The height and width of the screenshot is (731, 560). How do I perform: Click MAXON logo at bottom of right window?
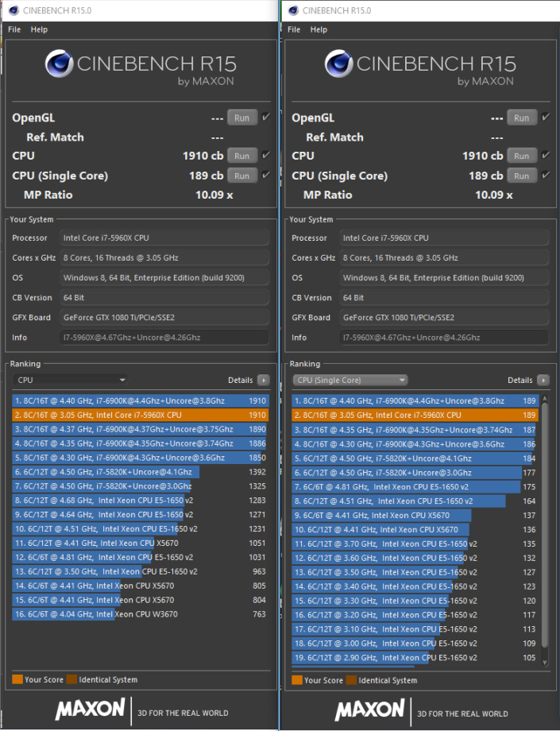(369, 710)
